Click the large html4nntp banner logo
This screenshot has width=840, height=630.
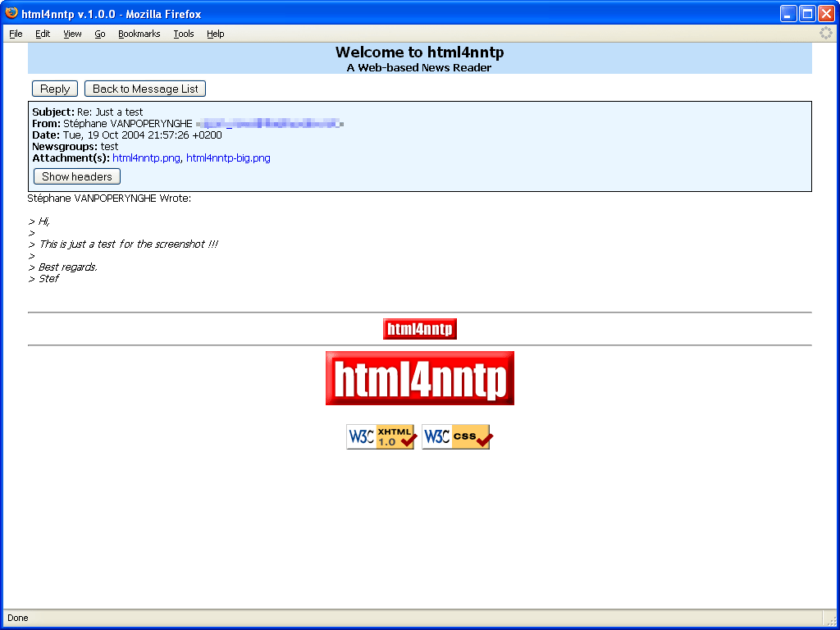click(419, 378)
